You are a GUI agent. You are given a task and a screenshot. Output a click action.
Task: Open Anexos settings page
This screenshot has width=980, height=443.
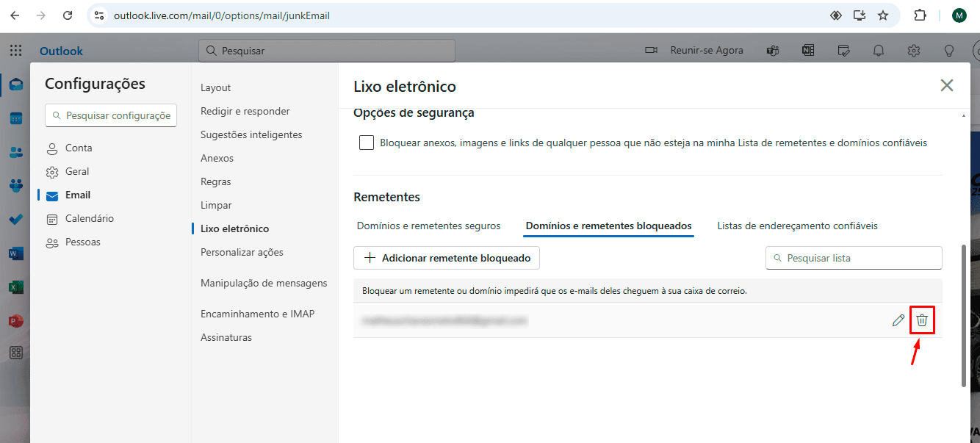click(x=217, y=158)
